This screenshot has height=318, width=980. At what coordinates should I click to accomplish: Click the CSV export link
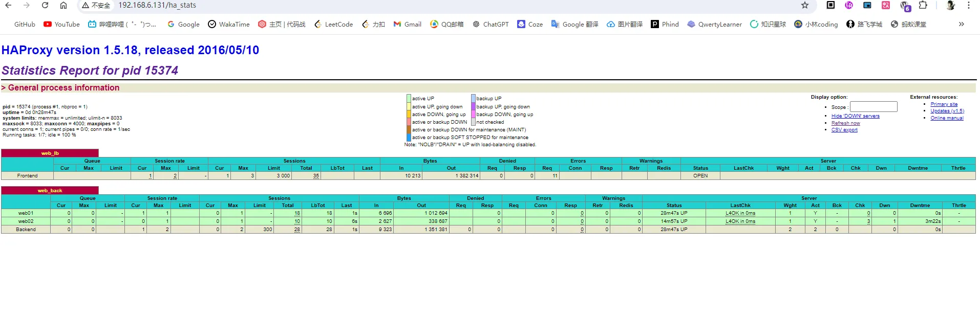click(844, 130)
